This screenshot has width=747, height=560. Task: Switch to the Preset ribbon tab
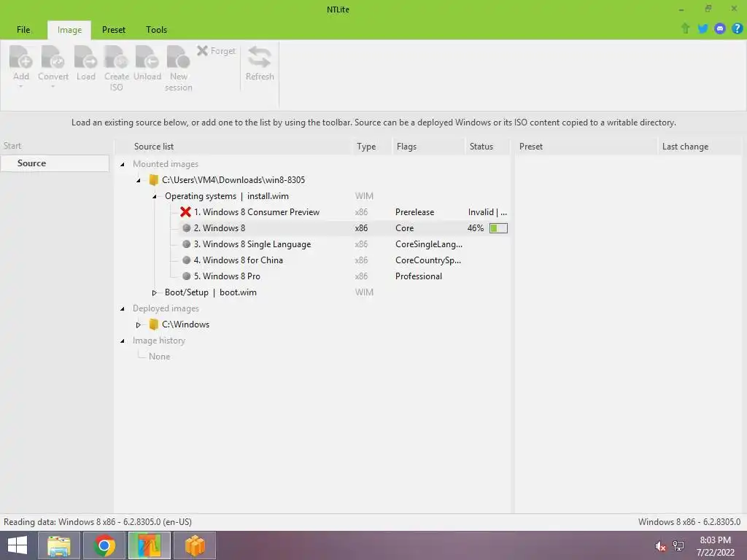[113, 29]
